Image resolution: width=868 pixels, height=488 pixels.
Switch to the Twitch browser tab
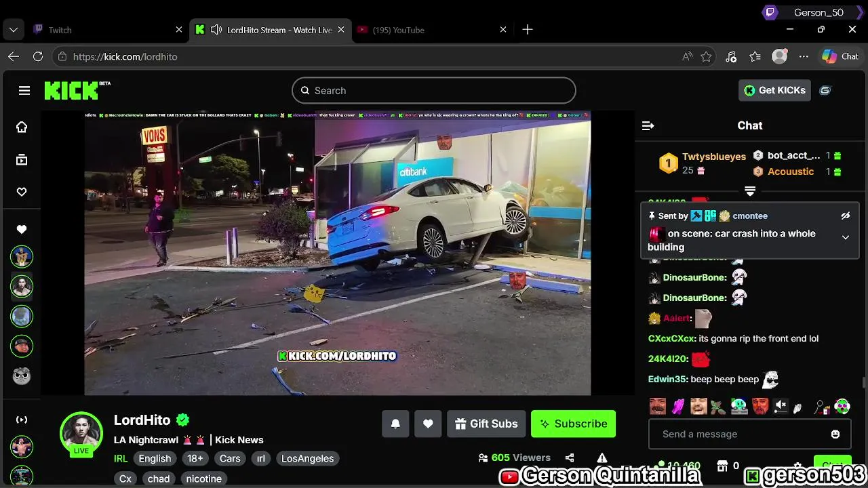coord(108,30)
